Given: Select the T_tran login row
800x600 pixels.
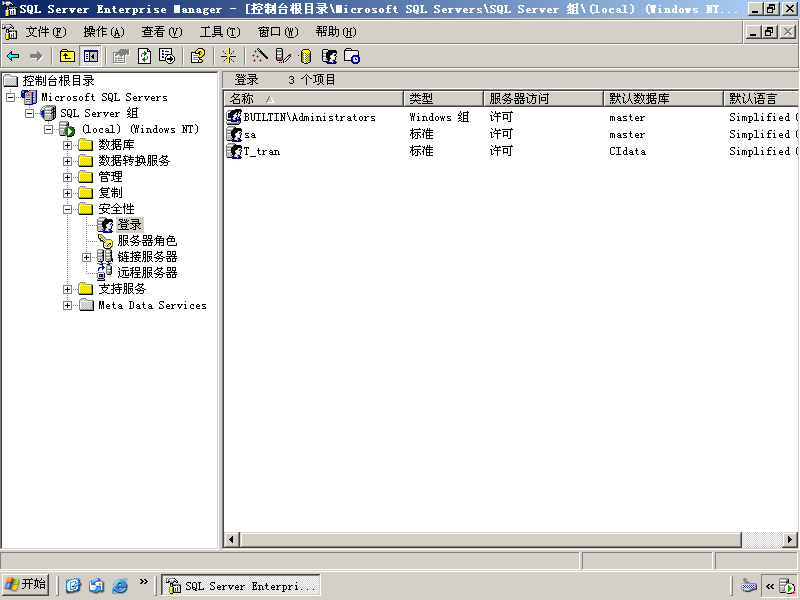Looking at the screenshot, I should (x=511, y=152).
